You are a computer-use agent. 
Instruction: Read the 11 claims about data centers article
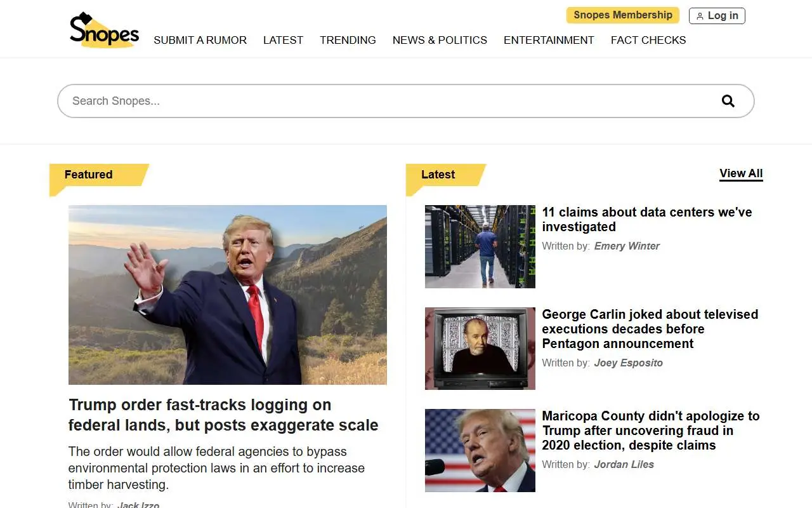coord(647,219)
